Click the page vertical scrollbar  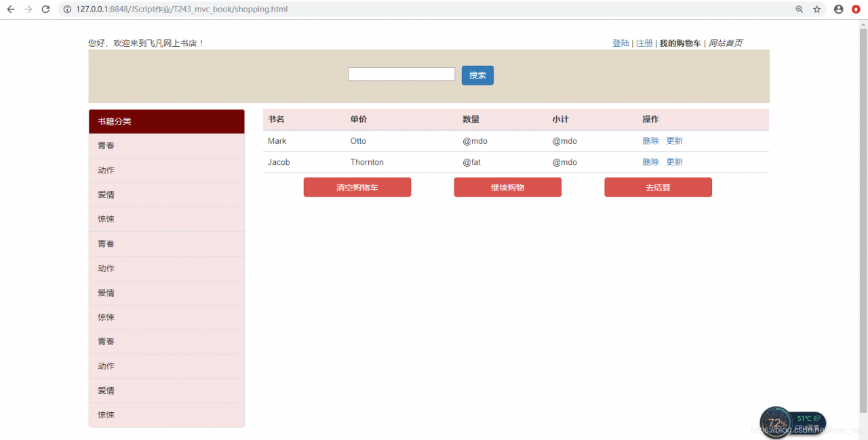[863, 220]
